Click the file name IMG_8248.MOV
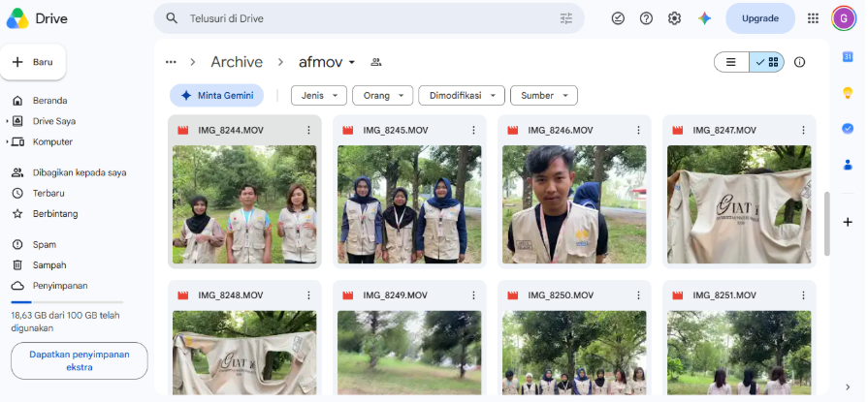868x402 pixels. pos(231,295)
